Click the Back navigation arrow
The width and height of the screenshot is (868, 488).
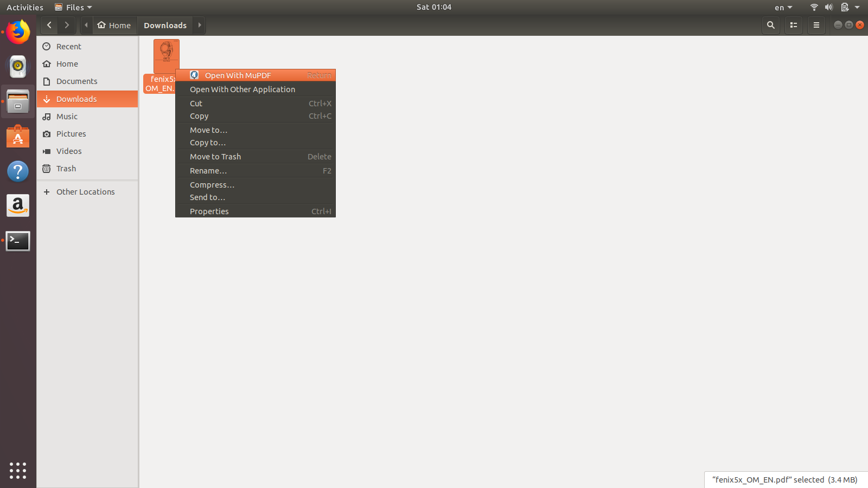(49, 25)
